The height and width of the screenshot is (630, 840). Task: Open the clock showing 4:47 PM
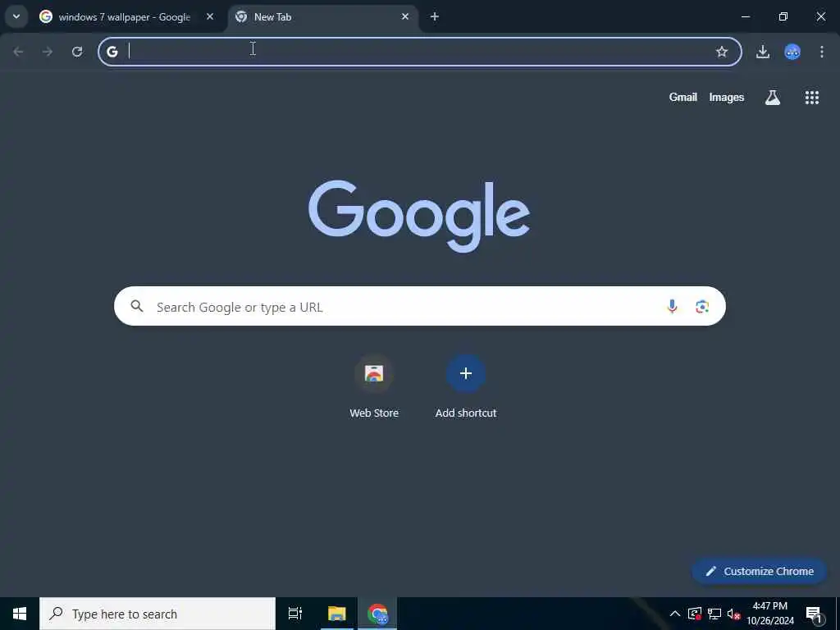pyautogui.click(x=770, y=614)
